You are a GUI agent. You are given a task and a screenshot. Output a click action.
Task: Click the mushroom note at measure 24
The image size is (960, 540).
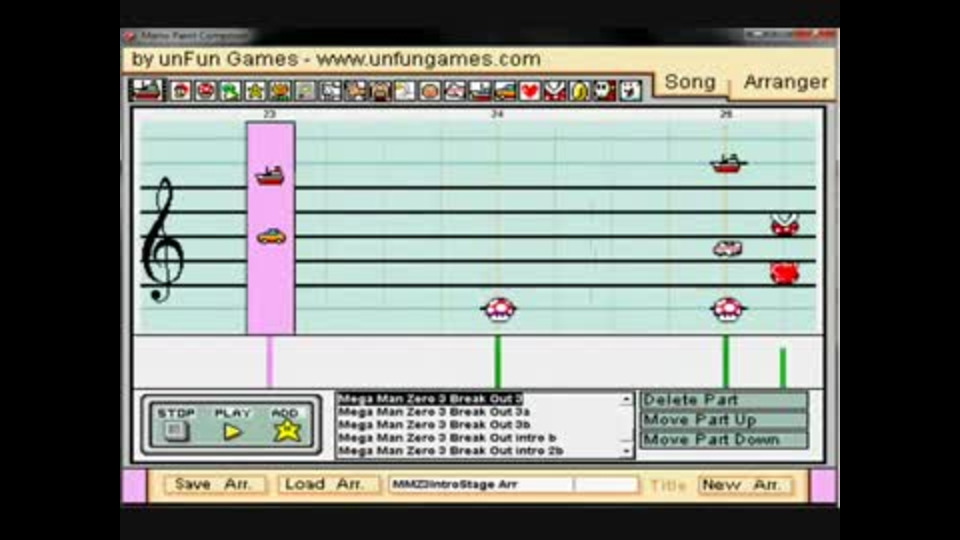coord(498,309)
